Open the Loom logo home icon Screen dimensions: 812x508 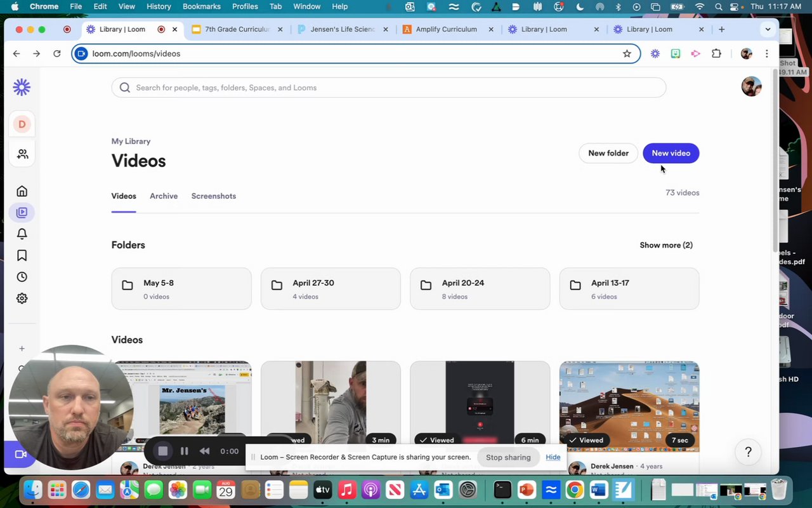[22, 87]
